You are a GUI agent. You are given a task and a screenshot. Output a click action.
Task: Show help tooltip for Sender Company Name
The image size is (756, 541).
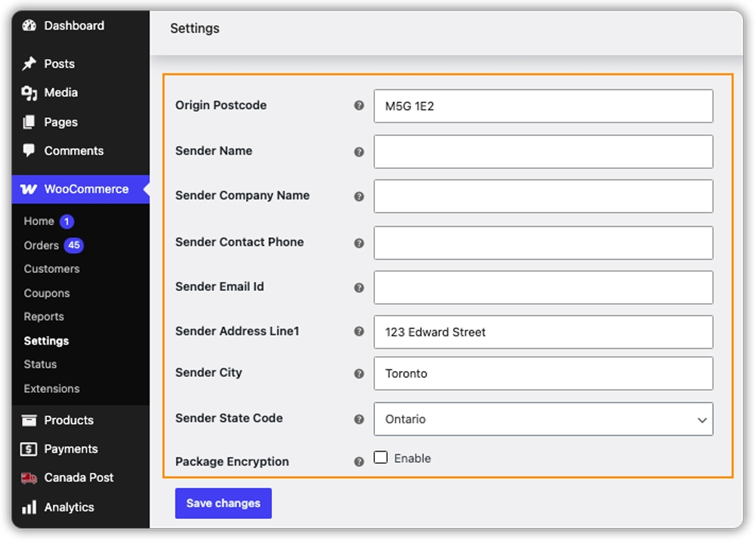pos(358,196)
